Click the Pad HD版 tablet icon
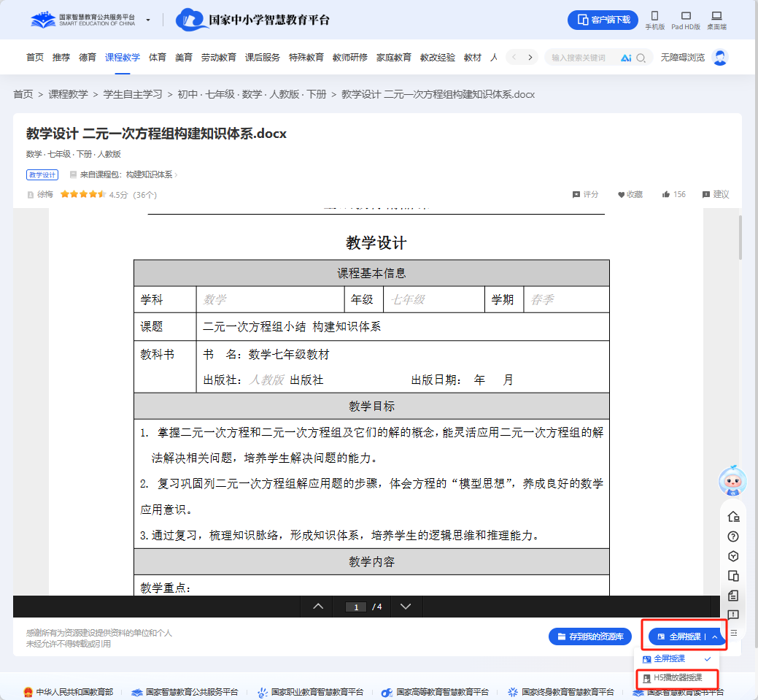 (685, 16)
